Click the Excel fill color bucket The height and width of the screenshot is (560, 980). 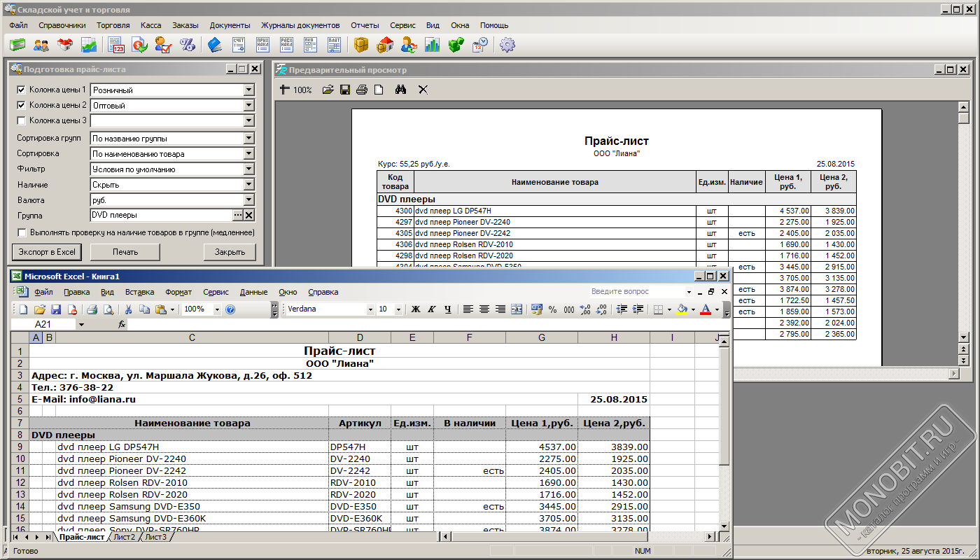[682, 309]
